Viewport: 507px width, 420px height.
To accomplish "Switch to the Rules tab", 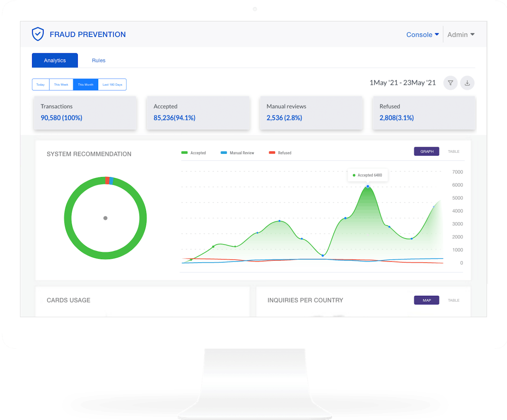I will point(99,61).
